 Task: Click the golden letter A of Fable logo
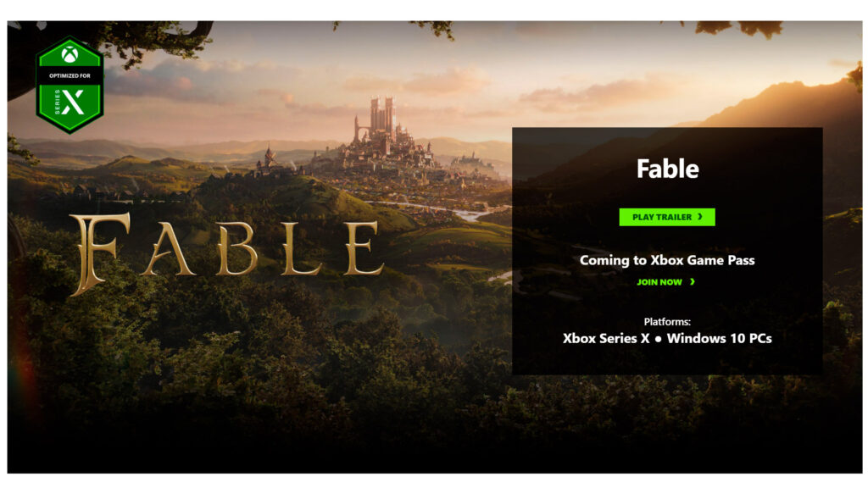[x=167, y=250]
